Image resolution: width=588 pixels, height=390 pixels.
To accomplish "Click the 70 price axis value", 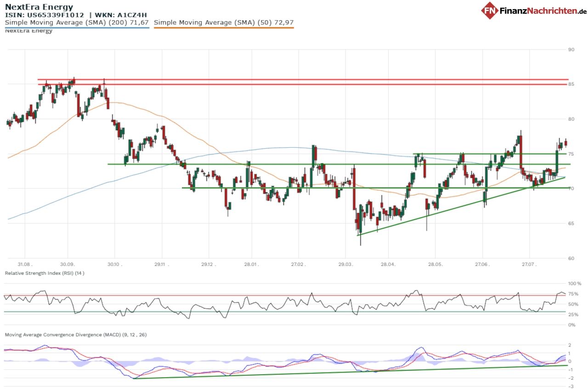I will coord(571,189).
